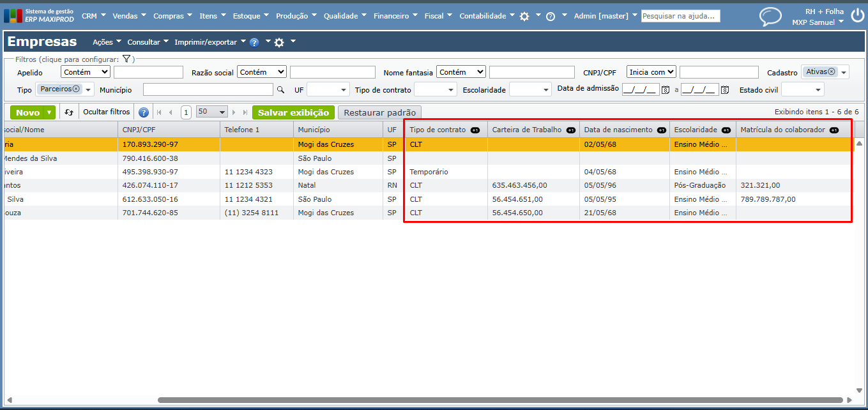The height and width of the screenshot is (410, 868).
Task: Open the second admission date calendar icon
Action: [724, 90]
